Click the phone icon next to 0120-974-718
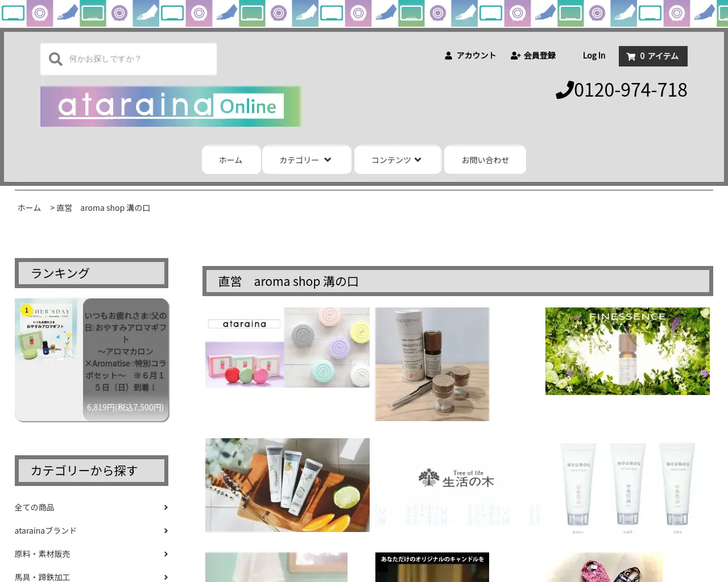The height and width of the screenshot is (582, 728). point(564,90)
